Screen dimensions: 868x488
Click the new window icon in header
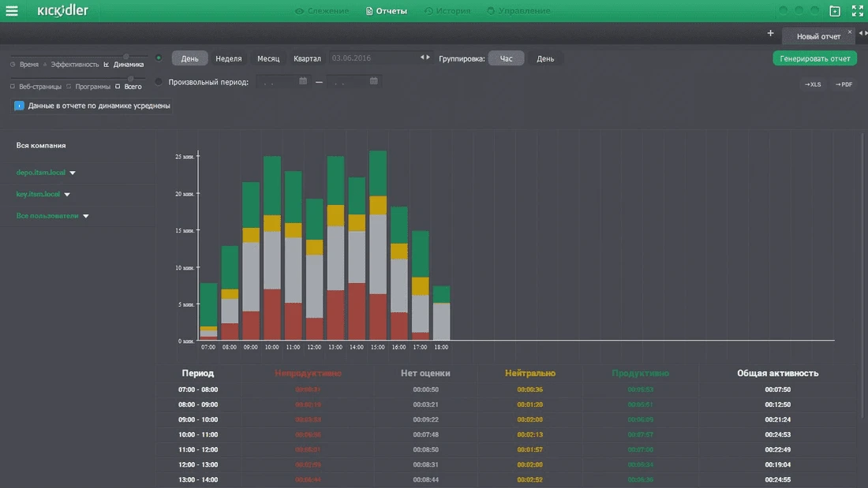click(x=836, y=11)
